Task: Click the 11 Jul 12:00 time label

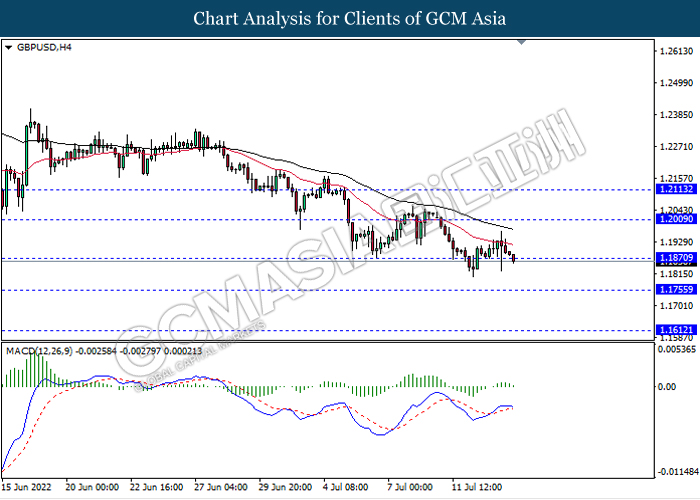Action: click(x=477, y=487)
